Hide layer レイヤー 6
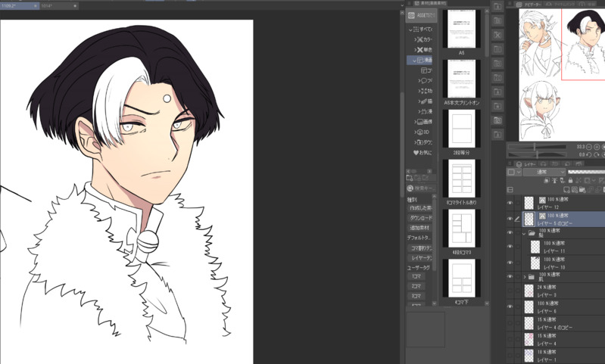 [x=510, y=307]
